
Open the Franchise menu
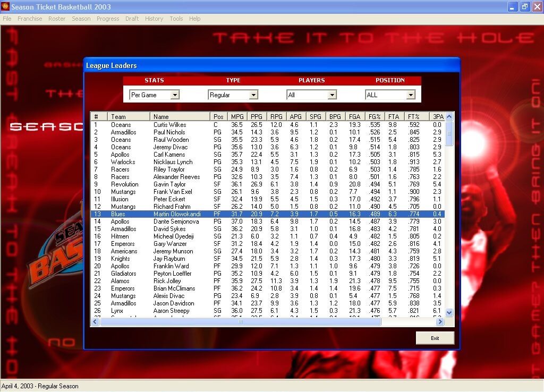[30, 19]
